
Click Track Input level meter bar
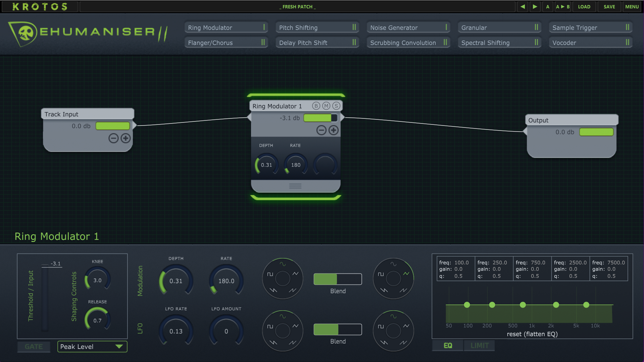[x=113, y=126]
